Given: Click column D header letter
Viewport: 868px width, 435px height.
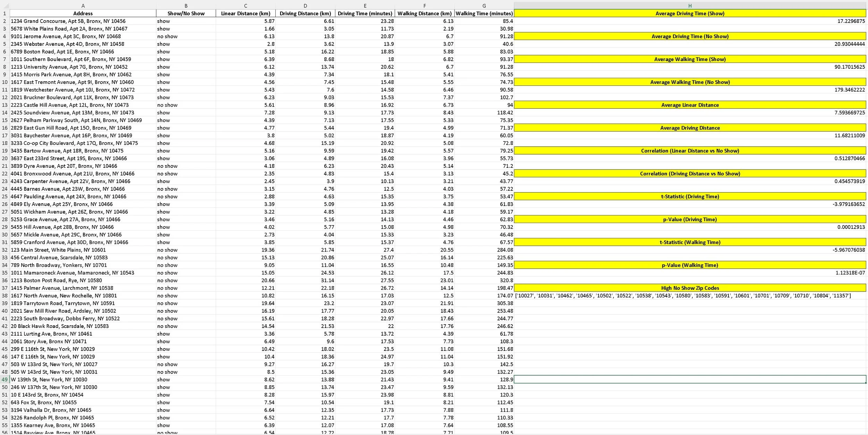Looking at the screenshot, I should [305, 6].
